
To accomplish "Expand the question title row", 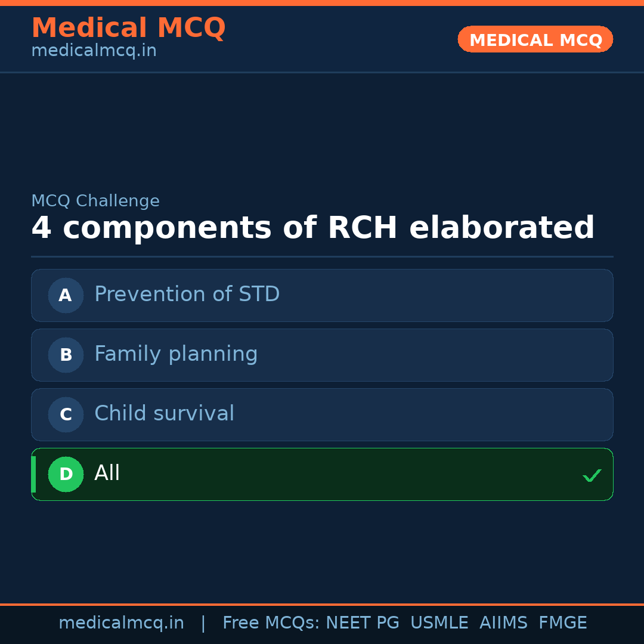I will (313, 228).
